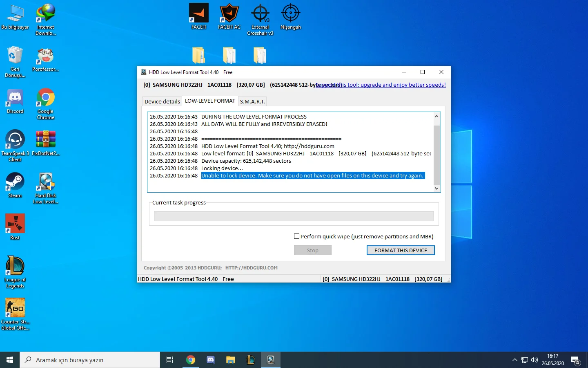588x368 pixels.
Task: Enable the Perform quick wipe checkbox
Action: coord(297,236)
